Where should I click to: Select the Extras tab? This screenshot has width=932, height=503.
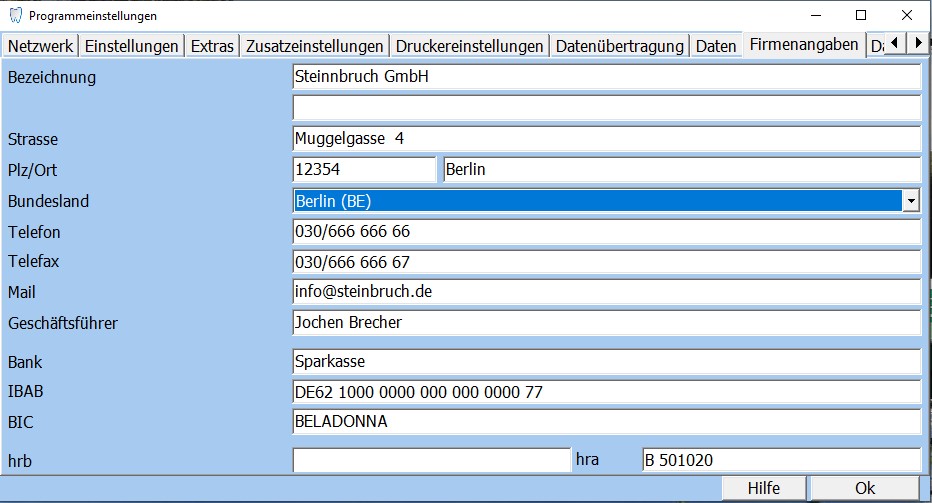click(211, 46)
